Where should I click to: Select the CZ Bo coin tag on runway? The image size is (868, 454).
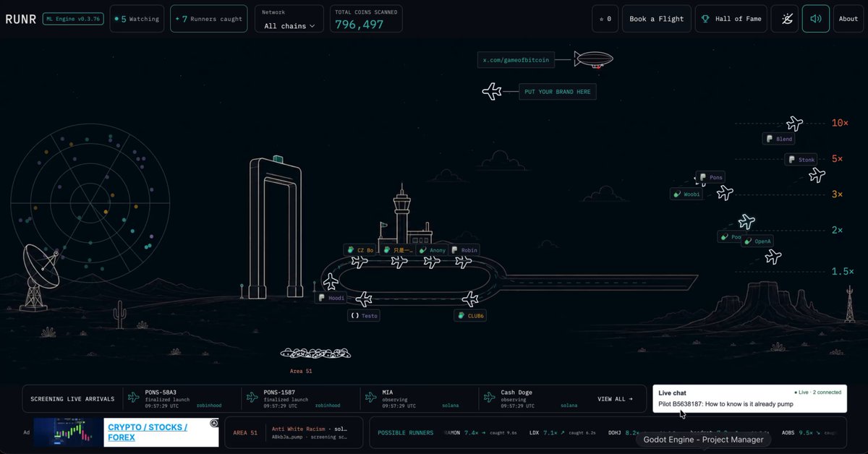tap(359, 250)
